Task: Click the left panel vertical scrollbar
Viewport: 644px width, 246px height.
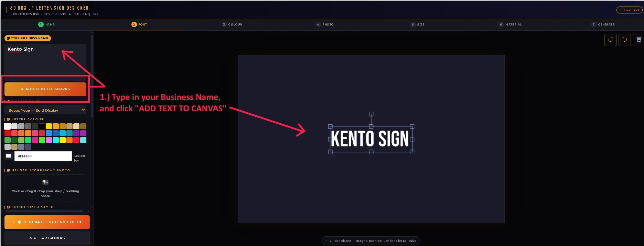Action: (x=92, y=76)
